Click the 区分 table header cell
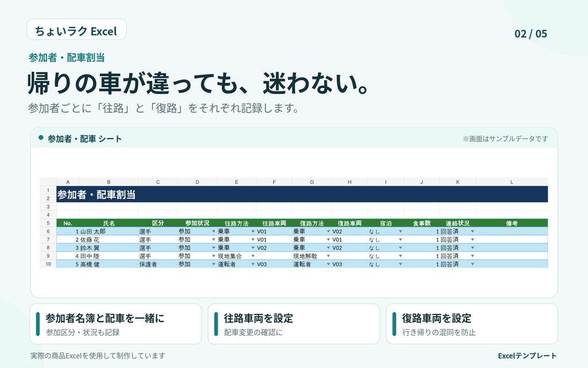 pos(158,223)
